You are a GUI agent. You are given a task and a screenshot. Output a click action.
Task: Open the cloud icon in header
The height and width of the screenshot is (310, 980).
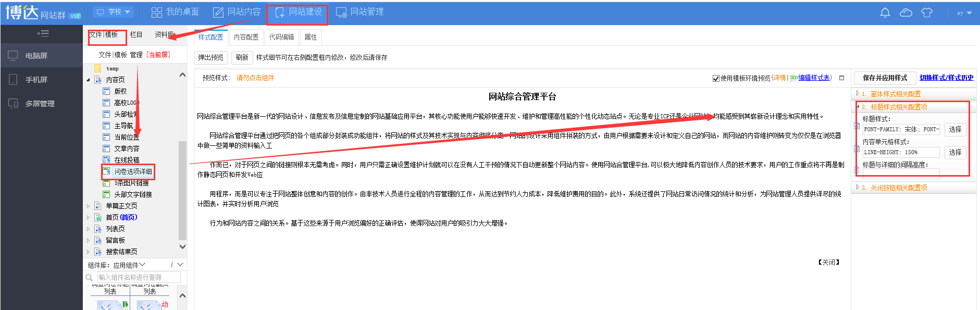(x=906, y=13)
